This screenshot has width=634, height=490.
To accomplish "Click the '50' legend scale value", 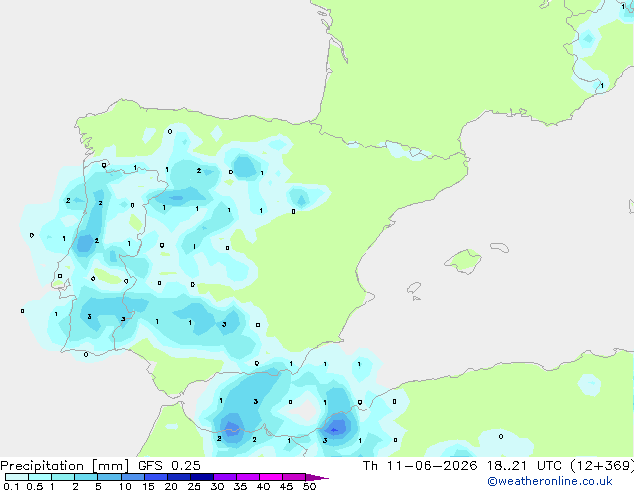I will pyautogui.click(x=309, y=486).
